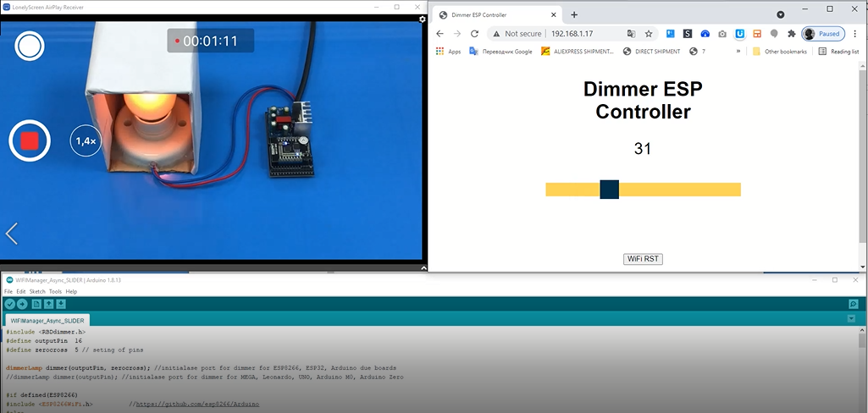The image size is (868, 413).
Task: Save the sketch using the Save icon
Action: [61, 304]
